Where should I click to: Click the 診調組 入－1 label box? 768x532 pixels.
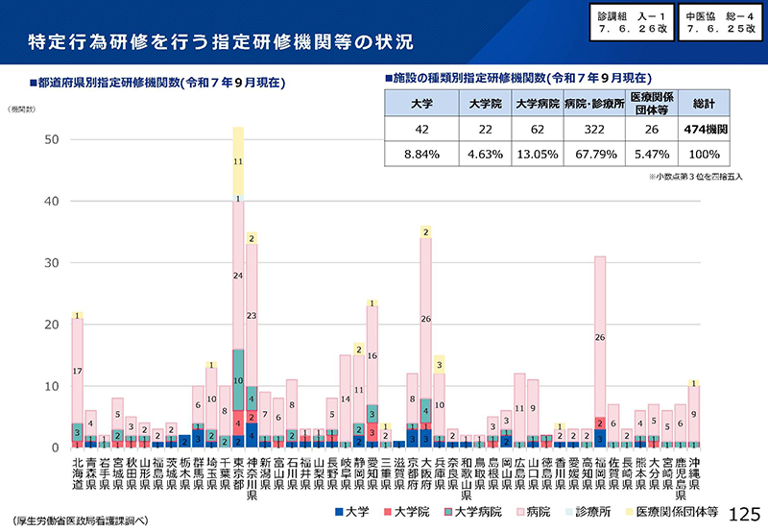point(636,22)
